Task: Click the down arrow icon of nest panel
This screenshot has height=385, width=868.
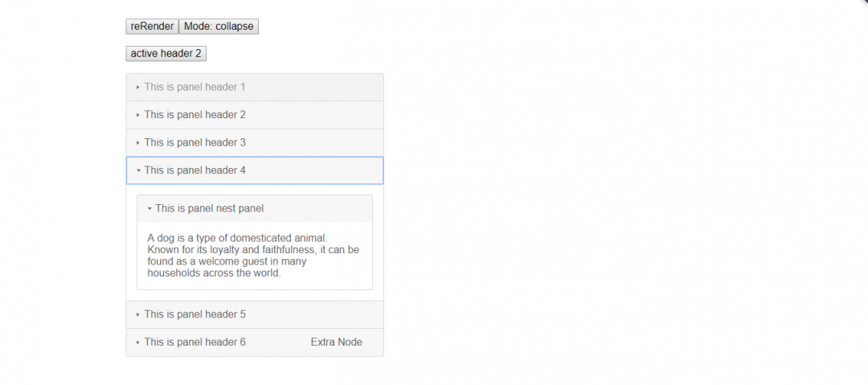Action: [x=149, y=209]
